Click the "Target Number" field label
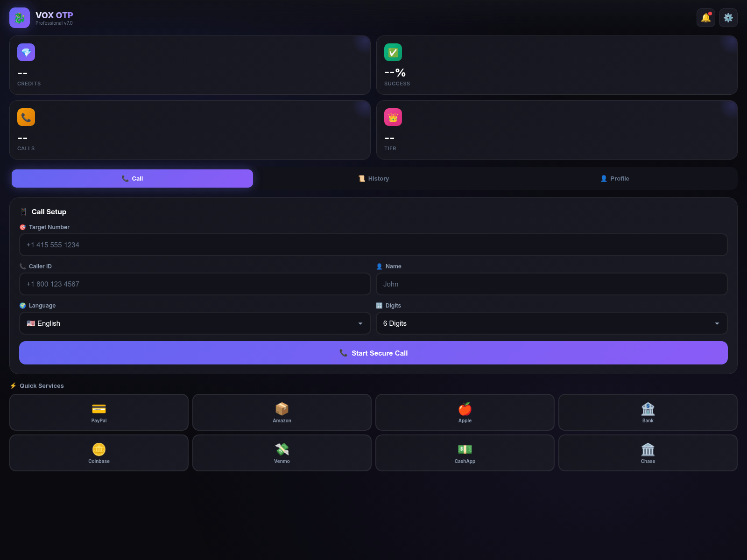This screenshot has height=560, width=747. point(49,227)
